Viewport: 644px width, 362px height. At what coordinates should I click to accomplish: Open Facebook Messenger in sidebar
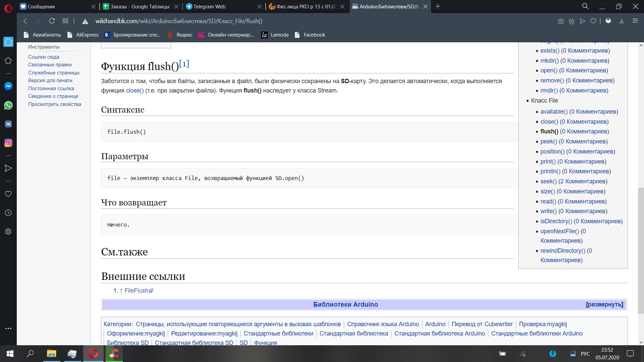[x=8, y=86]
